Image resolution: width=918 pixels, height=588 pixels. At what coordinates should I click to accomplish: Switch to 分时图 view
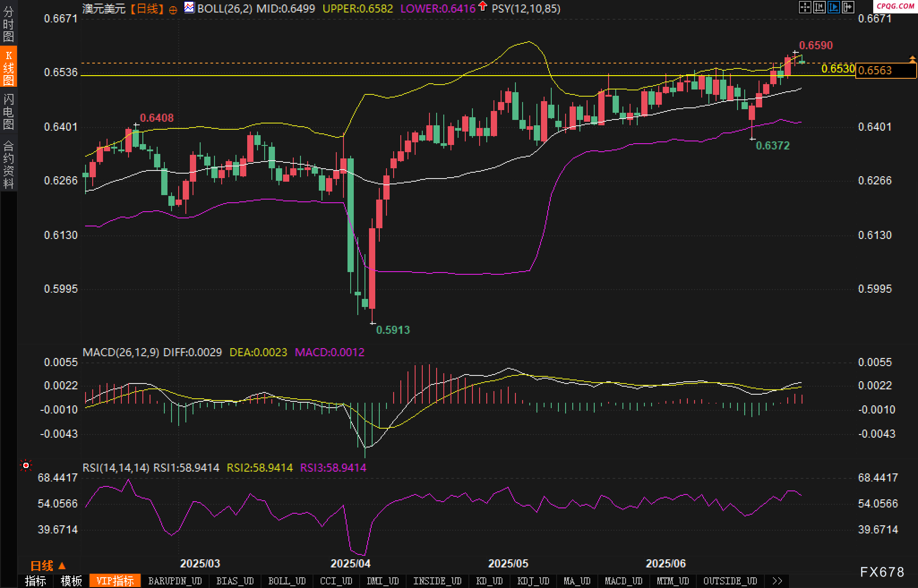[9, 23]
